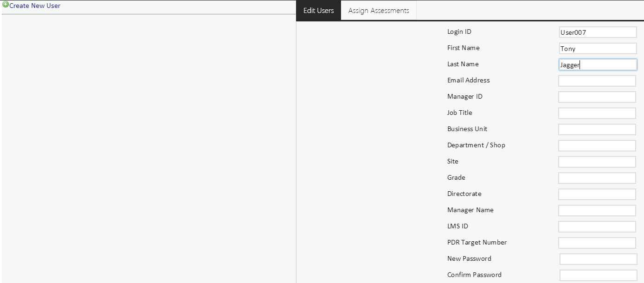
Task: Click the Confirm Password field
Action: [x=598, y=276]
